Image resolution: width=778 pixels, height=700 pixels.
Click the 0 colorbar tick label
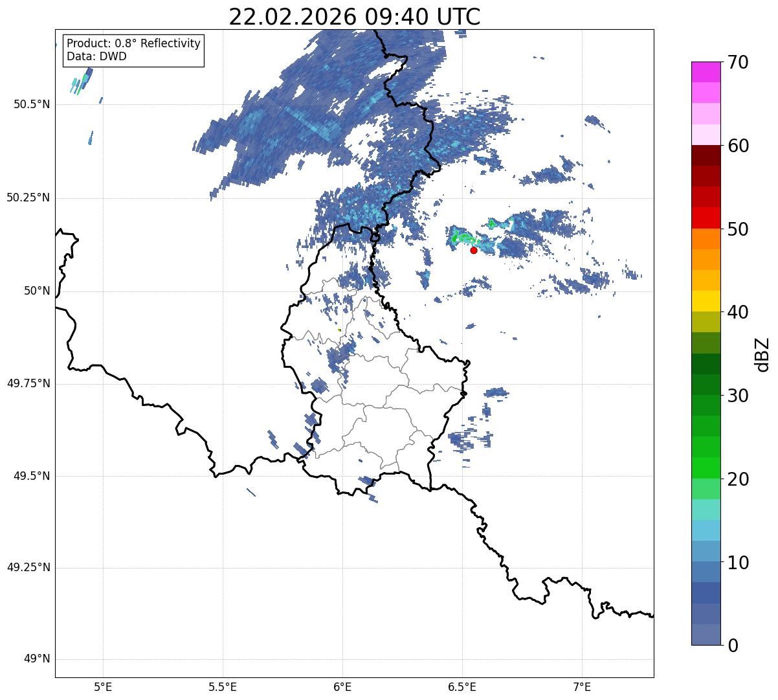point(733,646)
